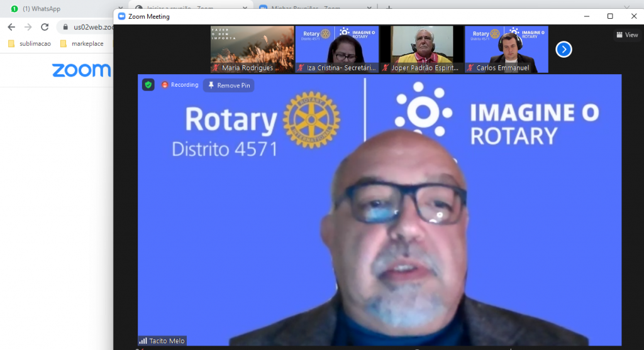The width and height of the screenshot is (644, 350).
Task: Open the sublimacao bookmark folder
Action: point(30,43)
